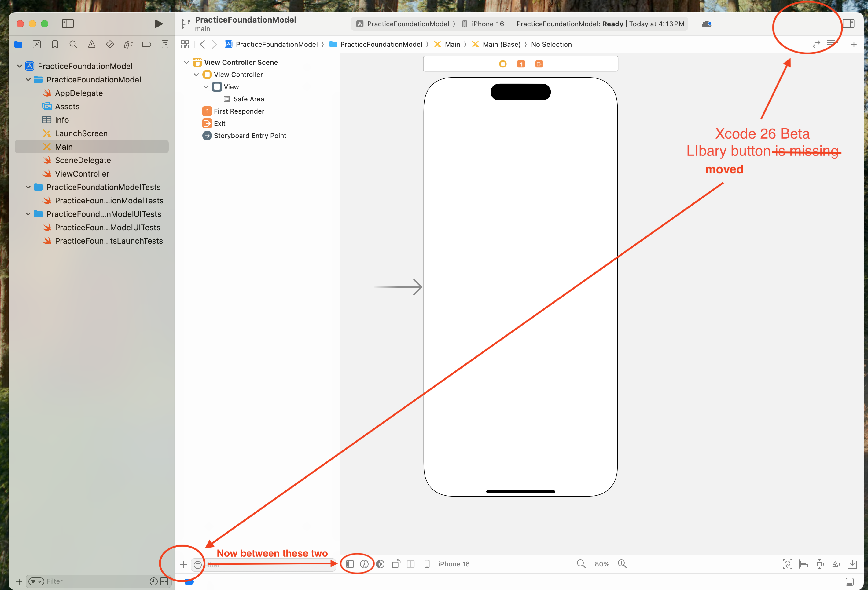Toggle the navigator sidebar

[68, 24]
